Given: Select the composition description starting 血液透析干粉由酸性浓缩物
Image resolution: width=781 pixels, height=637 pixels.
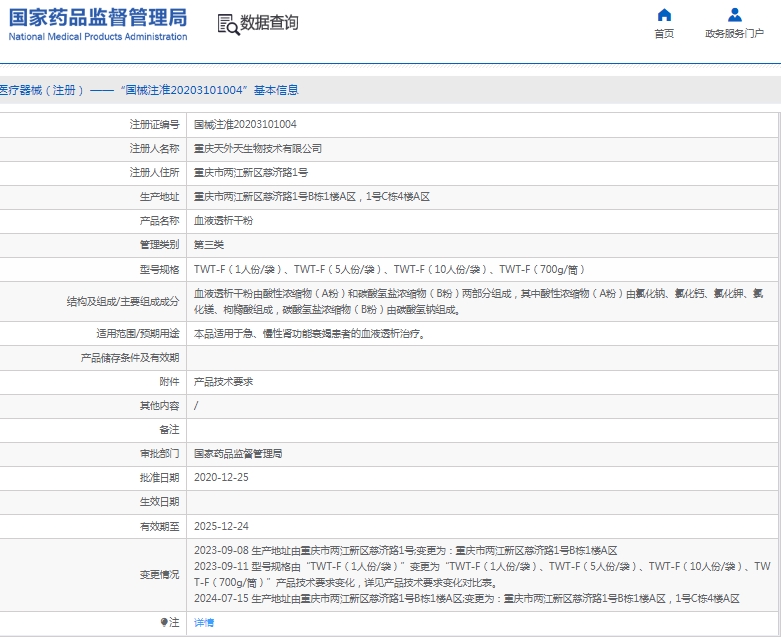Looking at the screenshot, I should click(x=479, y=302).
